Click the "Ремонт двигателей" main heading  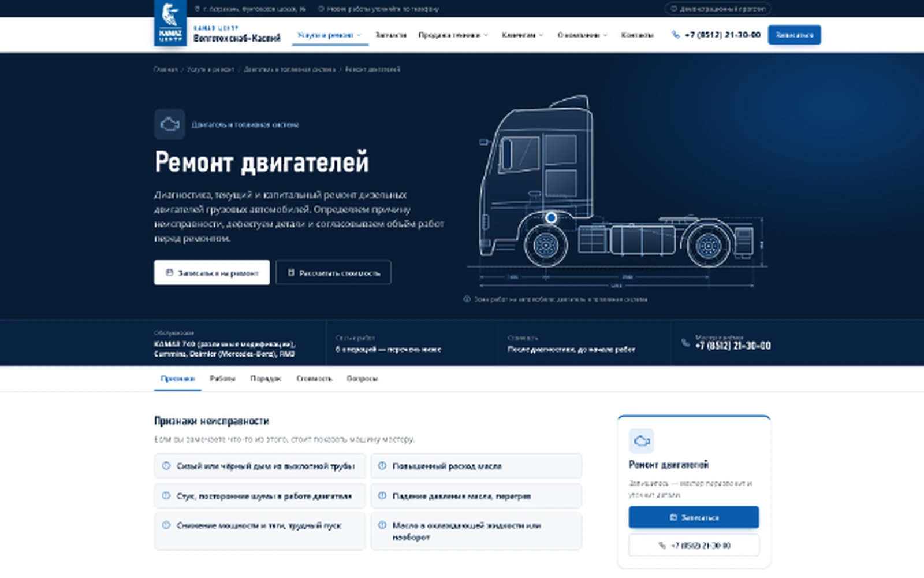(x=262, y=162)
